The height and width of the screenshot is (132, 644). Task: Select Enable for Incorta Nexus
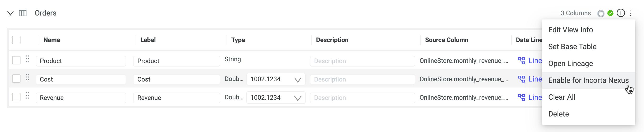click(x=588, y=80)
